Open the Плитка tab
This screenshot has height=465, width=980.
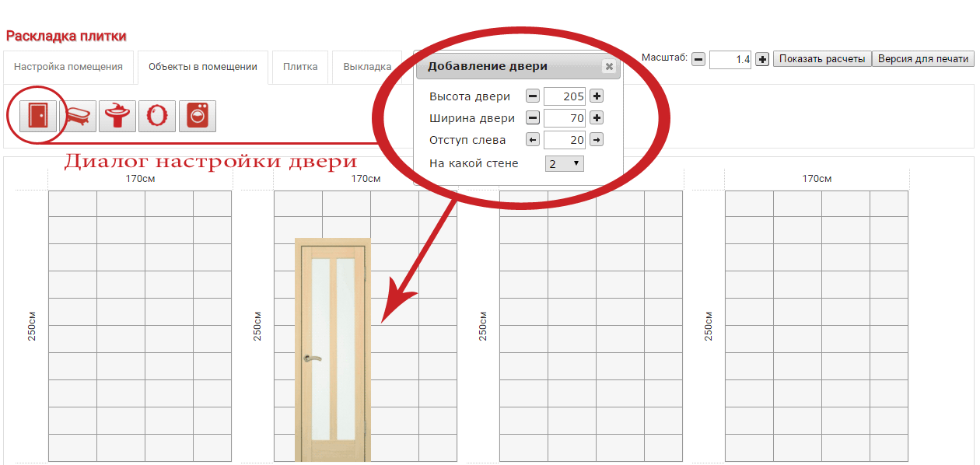click(300, 67)
